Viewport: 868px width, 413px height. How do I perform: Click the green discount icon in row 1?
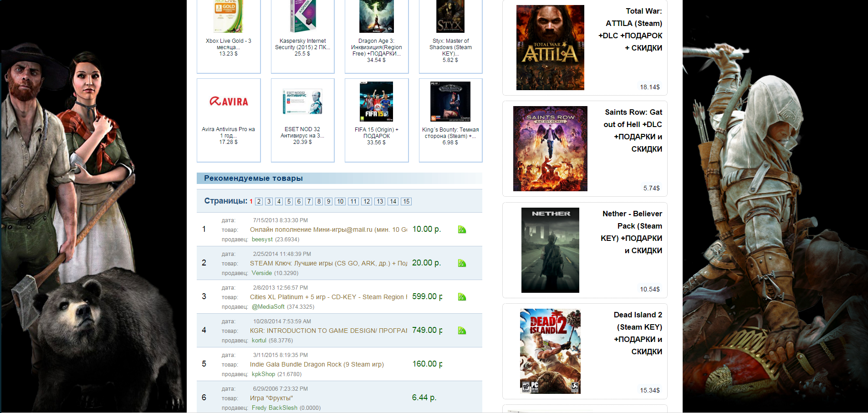point(462,229)
